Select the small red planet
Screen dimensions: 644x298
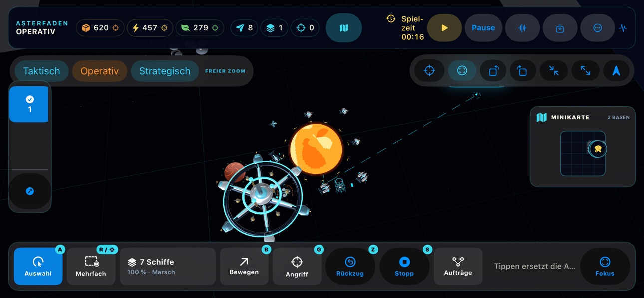tap(234, 172)
